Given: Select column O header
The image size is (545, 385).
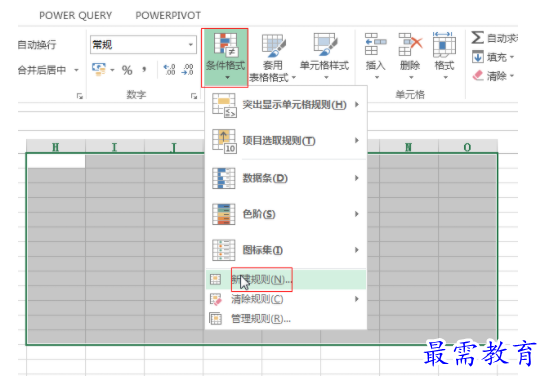Looking at the screenshot, I should coord(468,147).
